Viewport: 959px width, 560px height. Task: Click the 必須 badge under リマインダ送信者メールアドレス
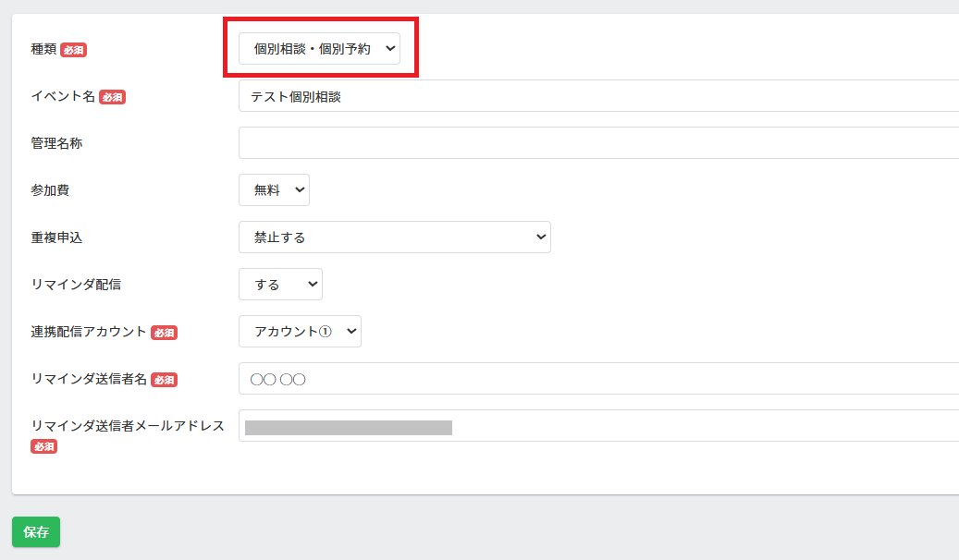(x=44, y=446)
